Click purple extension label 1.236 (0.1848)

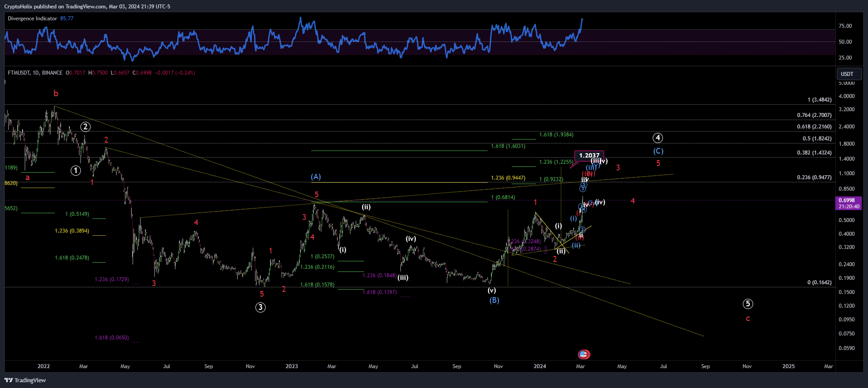pyautogui.click(x=380, y=275)
